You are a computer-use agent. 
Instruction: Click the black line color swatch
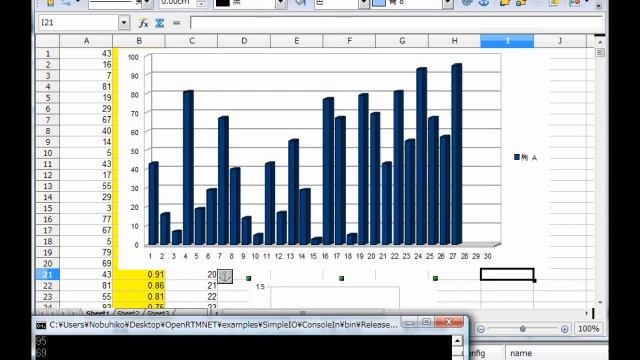[x=222, y=3]
